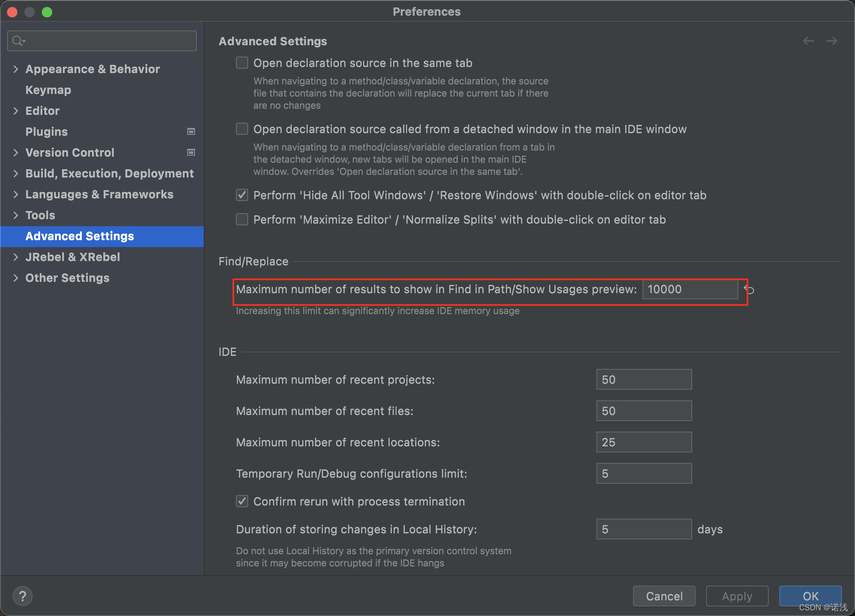Select JRebel & XRebel in sidebar
Viewport: 855px width, 616px height.
click(73, 257)
